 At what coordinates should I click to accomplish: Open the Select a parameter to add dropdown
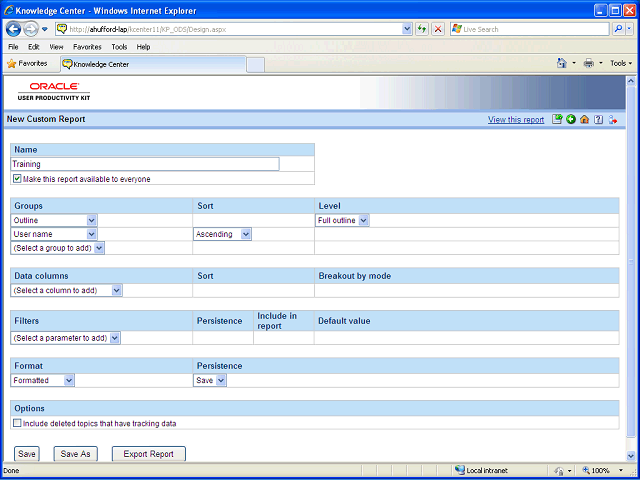66,338
